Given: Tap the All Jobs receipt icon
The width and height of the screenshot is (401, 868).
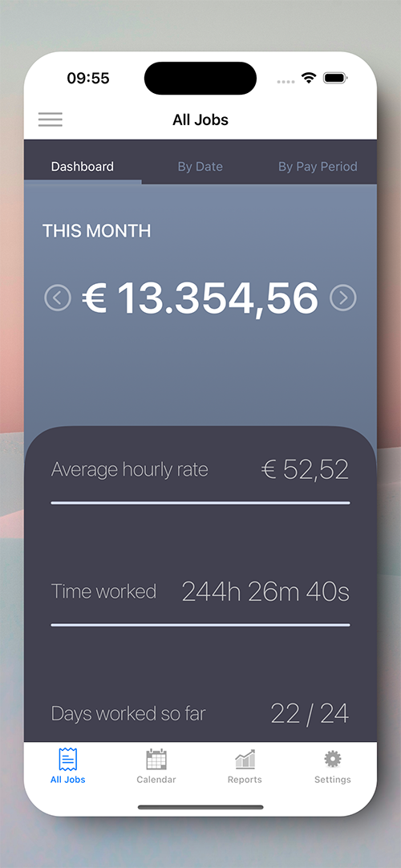Looking at the screenshot, I should point(68,759).
